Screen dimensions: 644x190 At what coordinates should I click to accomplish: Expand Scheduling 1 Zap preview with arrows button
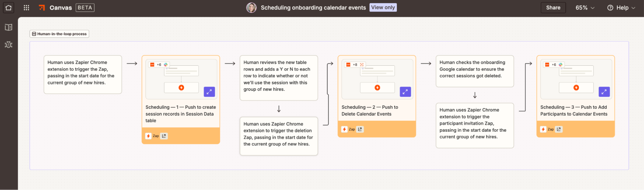point(209,92)
